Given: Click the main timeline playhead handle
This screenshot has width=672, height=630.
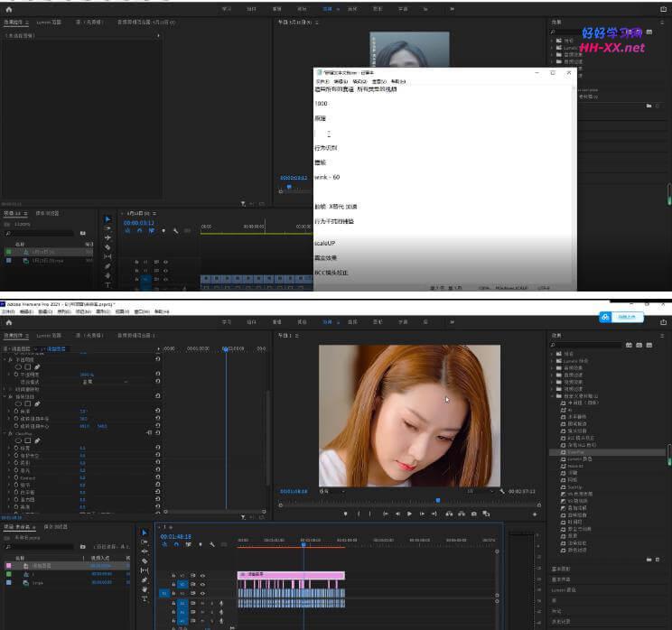Looking at the screenshot, I should [x=303, y=544].
